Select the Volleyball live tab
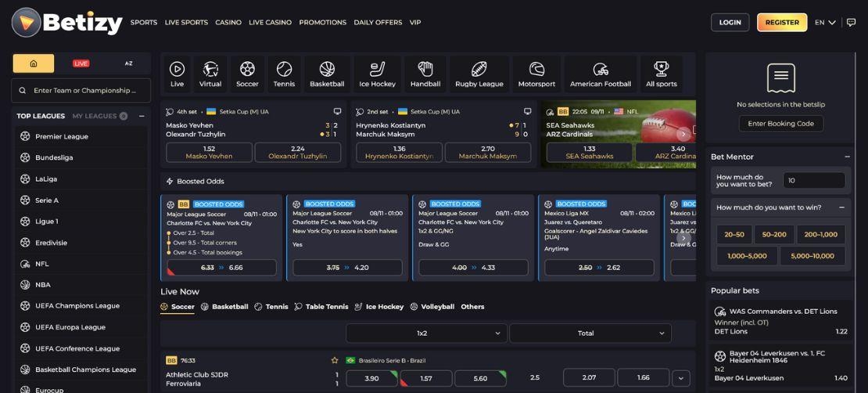 click(432, 307)
